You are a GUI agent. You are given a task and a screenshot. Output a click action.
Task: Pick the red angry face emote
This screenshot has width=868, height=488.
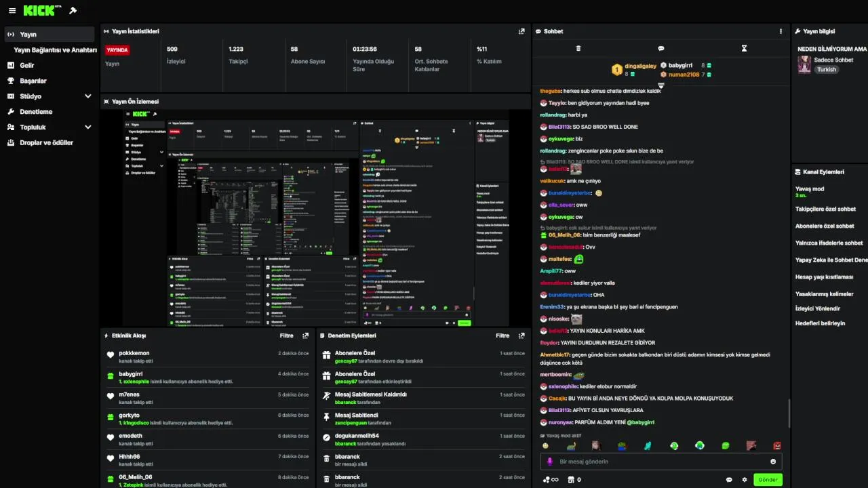click(777, 446)
